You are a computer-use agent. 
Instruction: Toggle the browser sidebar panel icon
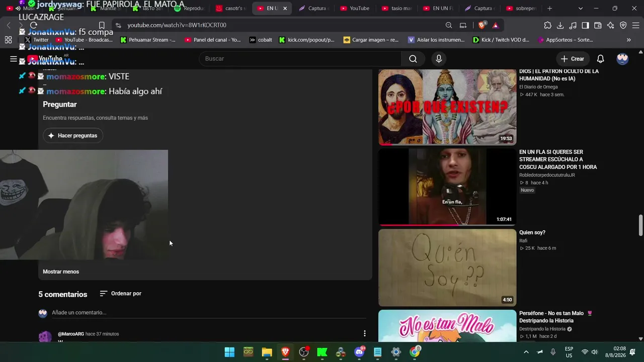tap(585, 25)
